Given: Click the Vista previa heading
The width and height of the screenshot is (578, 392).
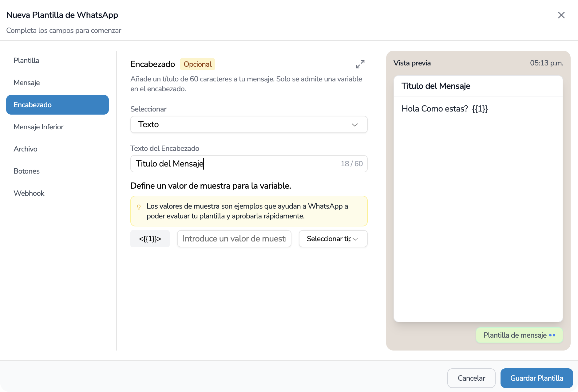Looking at the screenshot, I should pyautogui.click(x=412, y=63).
